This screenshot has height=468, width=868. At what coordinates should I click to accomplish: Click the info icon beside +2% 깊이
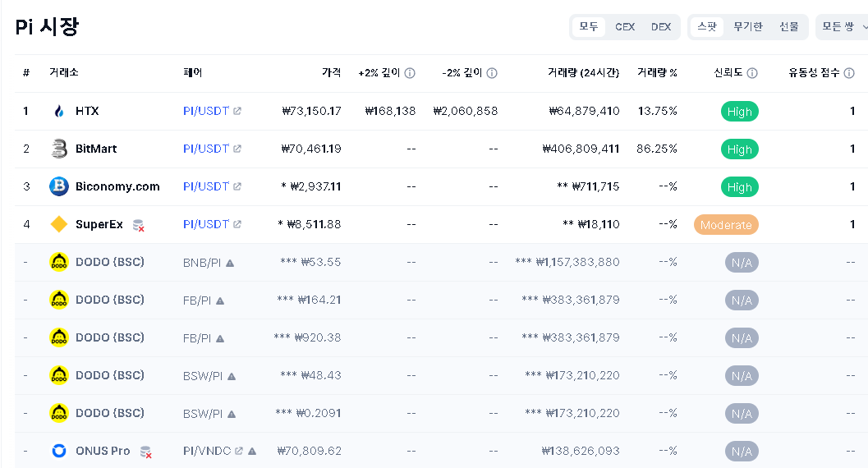point(410,73)
